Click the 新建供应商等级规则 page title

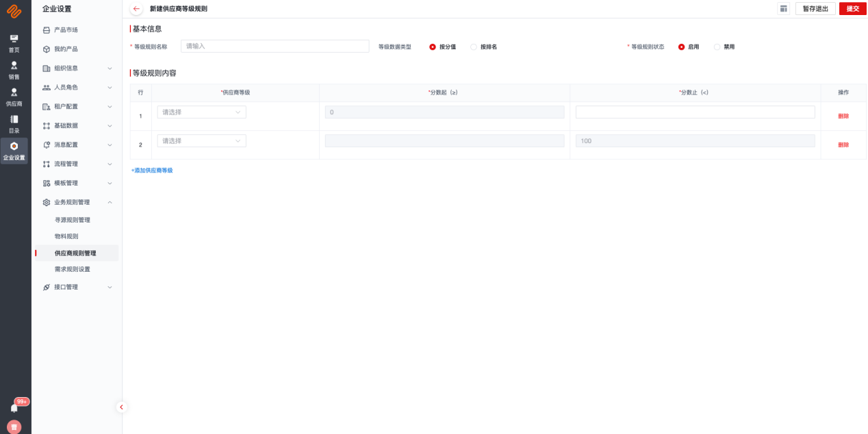(179, 9)
